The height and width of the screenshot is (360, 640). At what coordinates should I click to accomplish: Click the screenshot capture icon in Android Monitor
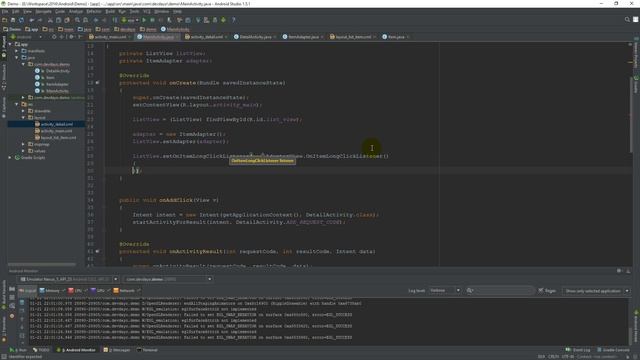[x=12, y=289]
